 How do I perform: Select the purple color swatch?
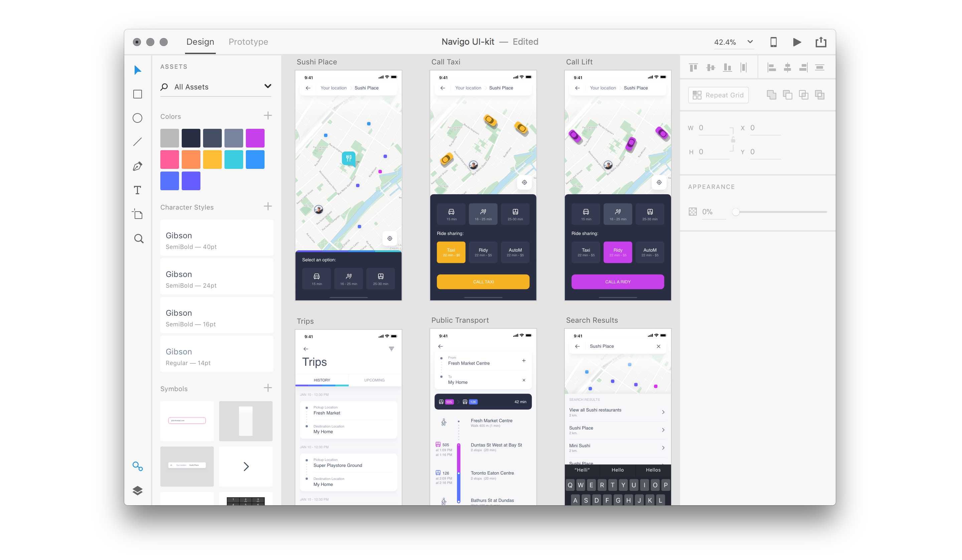click(x=192, y=180)
